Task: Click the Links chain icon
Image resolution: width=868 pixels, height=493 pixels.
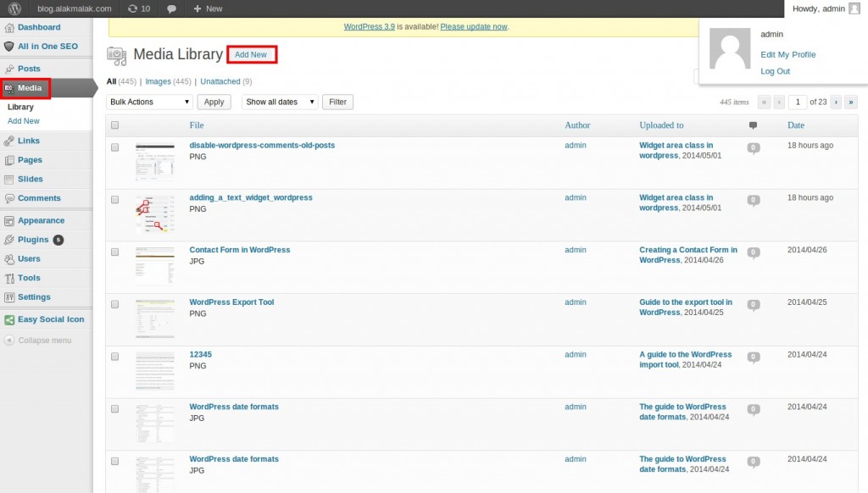Action: tap(8, 141)
